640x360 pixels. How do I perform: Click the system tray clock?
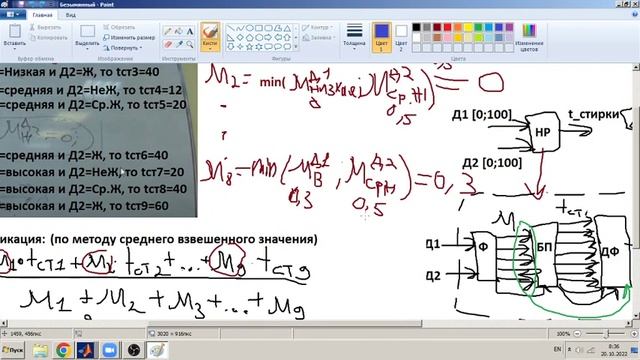click(x=613, y=350)
